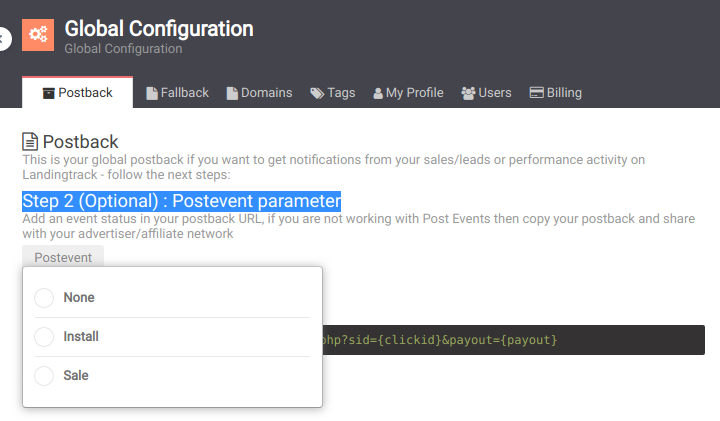The width and height of the screenshot is (720, 421).
Task: Click the Postback section document icon
Action: click(31, 142)
